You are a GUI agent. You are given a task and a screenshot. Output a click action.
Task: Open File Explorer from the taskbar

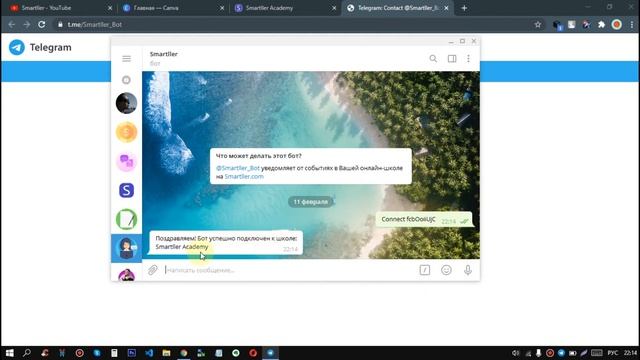[x=166, y=353]
